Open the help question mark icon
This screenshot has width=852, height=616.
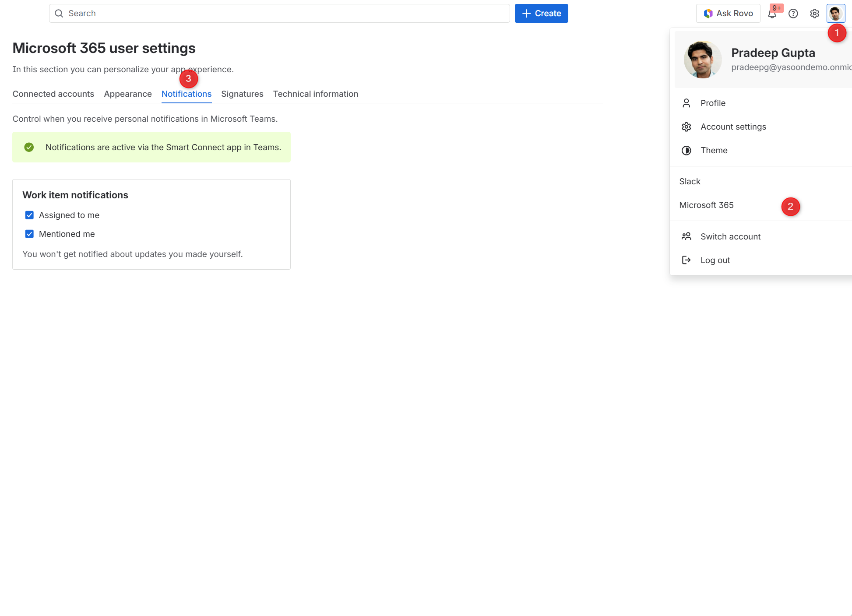point(793,14)
